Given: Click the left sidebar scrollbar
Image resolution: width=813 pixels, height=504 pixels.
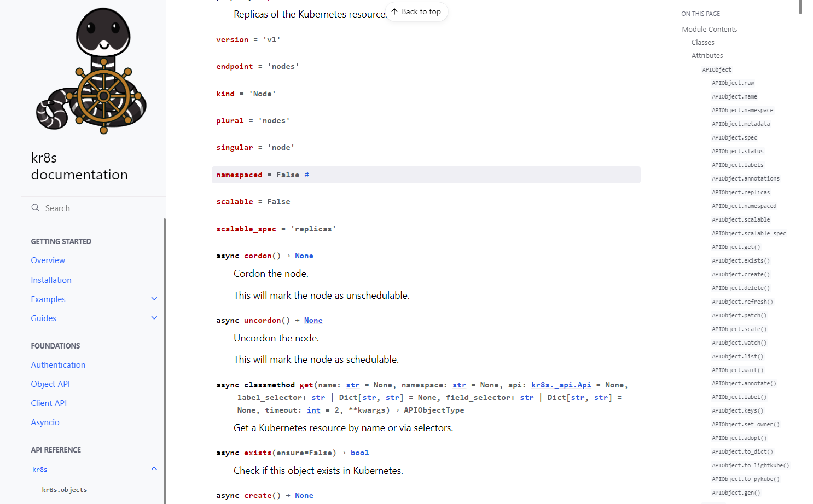Looking at the screenshot, I should 165,361.
